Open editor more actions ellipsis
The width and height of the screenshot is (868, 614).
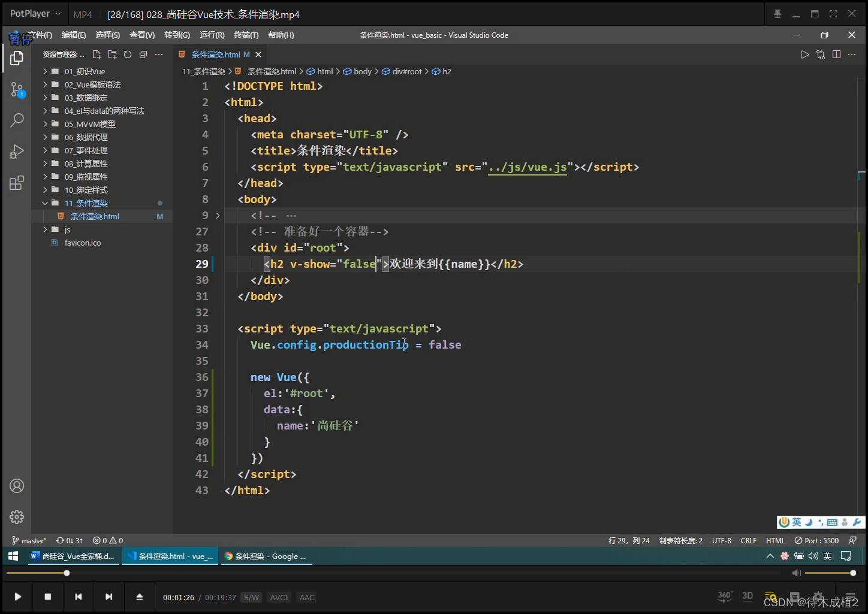[852, 55]
